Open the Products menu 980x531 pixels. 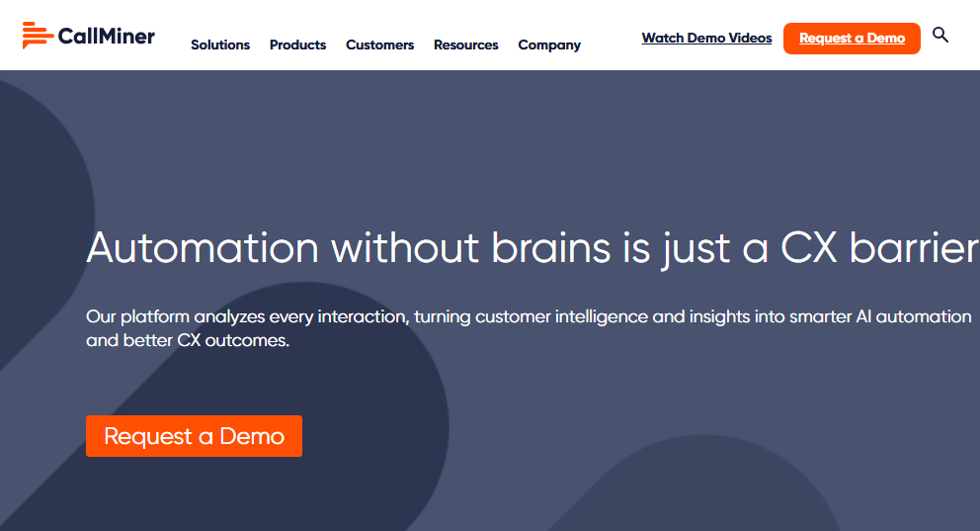[x=297, y=45]
